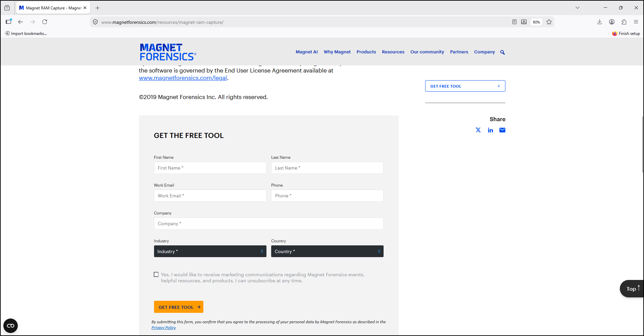Screen dimensions: 644x336
Task: Click the Magnet Forensics logo
Action: 168,52
